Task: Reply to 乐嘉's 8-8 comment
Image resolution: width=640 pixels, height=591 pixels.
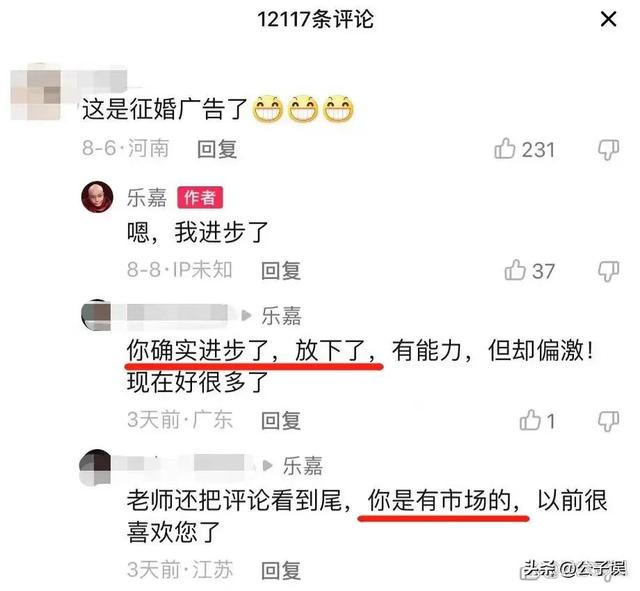Action: pos(281,271)
